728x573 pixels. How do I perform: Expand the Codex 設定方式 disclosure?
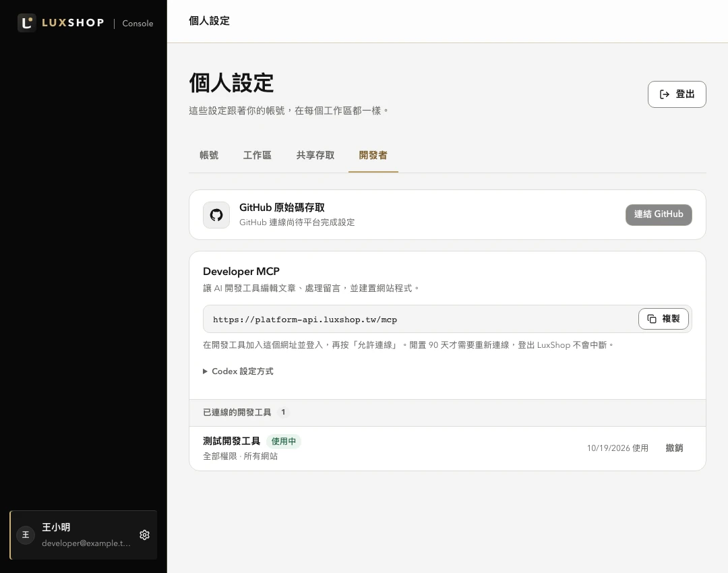[238, 371]
